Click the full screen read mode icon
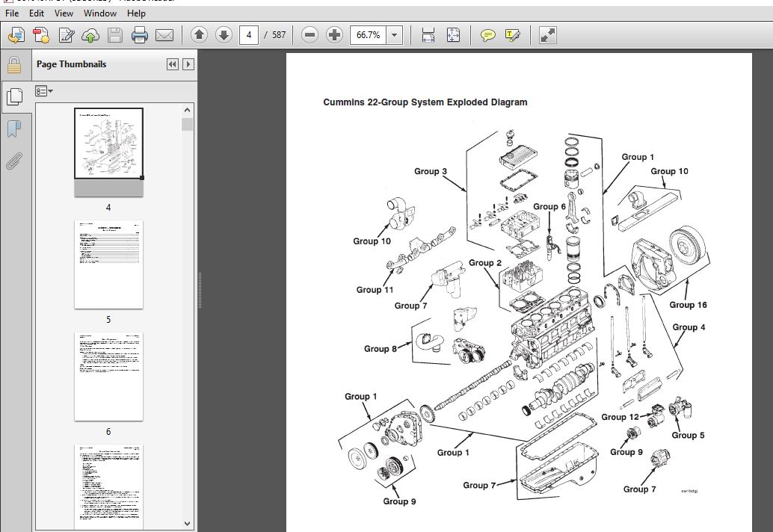 click(x=548, y=35)
